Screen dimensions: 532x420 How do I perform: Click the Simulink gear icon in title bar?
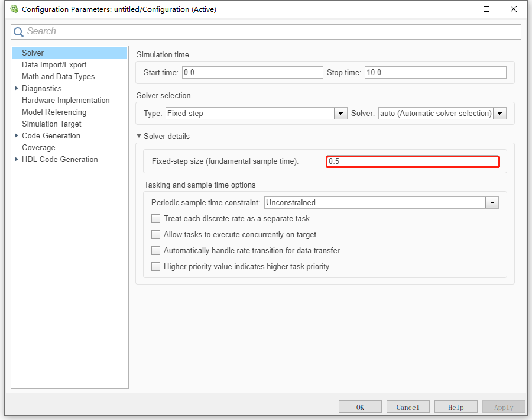pyautogui.click(x=14, y=9)
